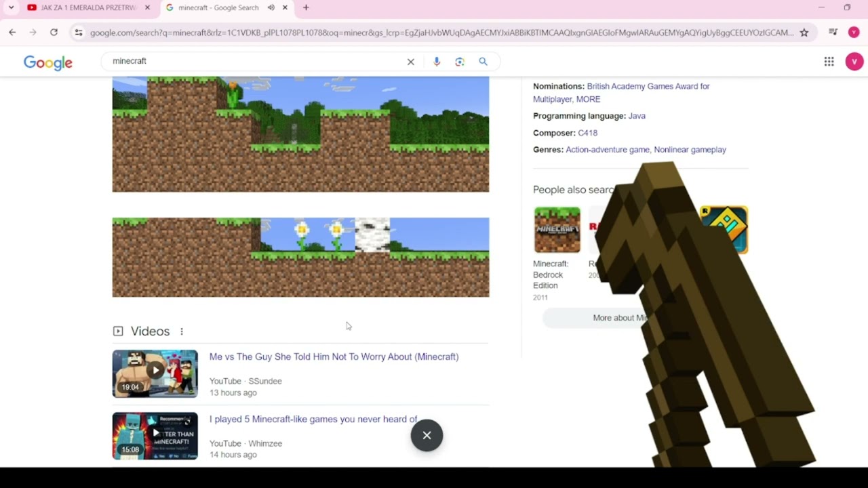Click the lower Minecraft game scene with flowers
868x488 pixels.
pos(300,257)
